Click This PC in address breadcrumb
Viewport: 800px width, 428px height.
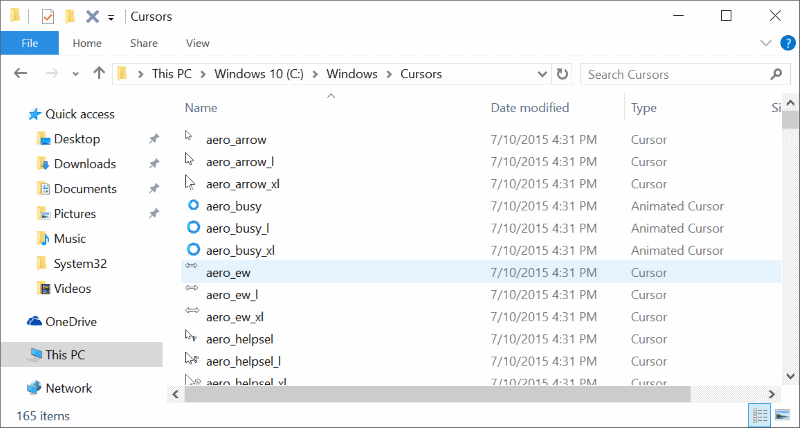(172, 74)
